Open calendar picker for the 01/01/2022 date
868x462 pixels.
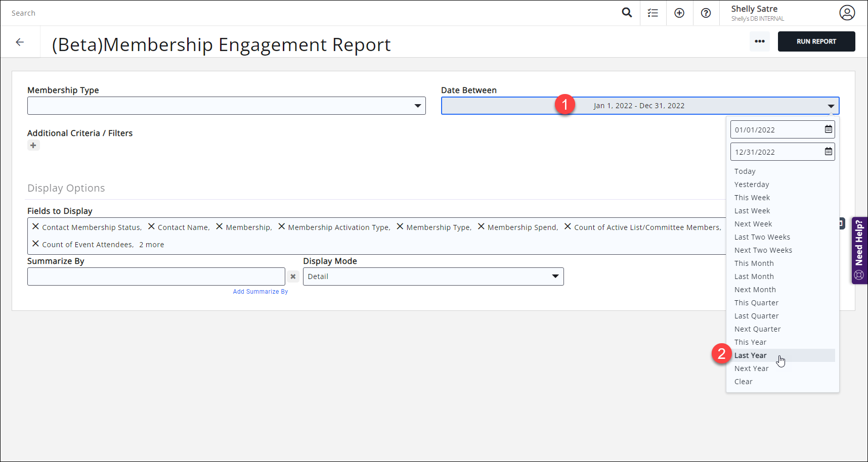[x=828, y=129]
